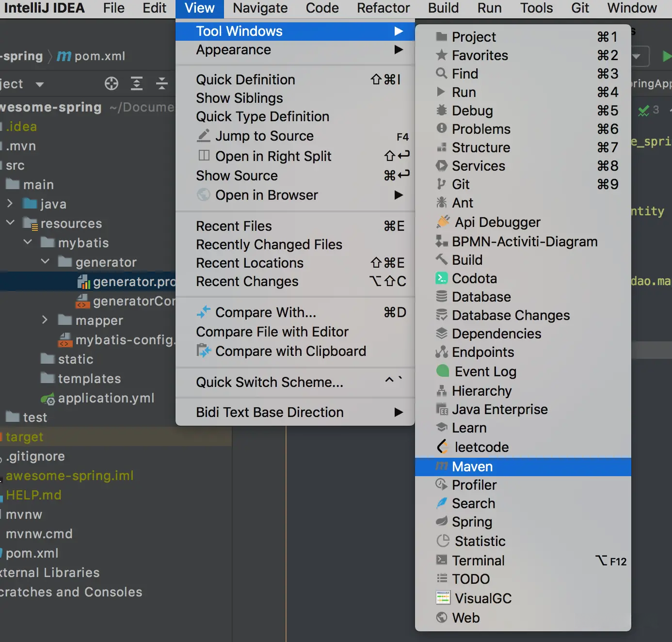The height and width of the screenshot is (642, 672).
Task: Click the locate-in-project crosshair icon
Action: click(112, 84)
